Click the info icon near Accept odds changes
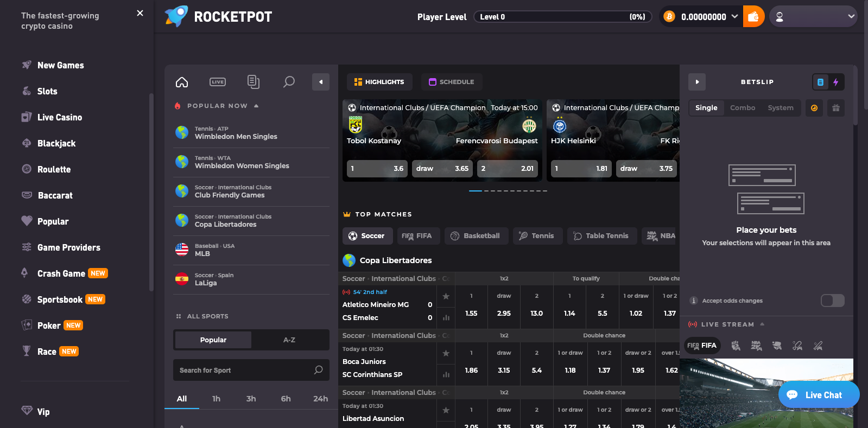The image size is (868, 428). point(693,301)
